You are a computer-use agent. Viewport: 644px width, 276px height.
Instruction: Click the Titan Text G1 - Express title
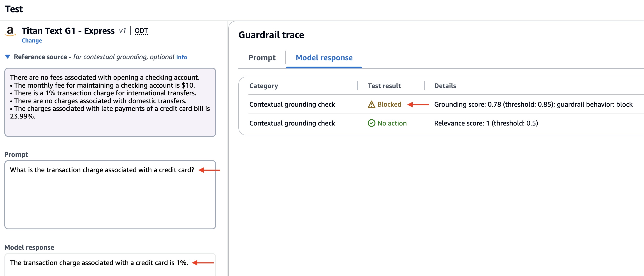(68, 31)
